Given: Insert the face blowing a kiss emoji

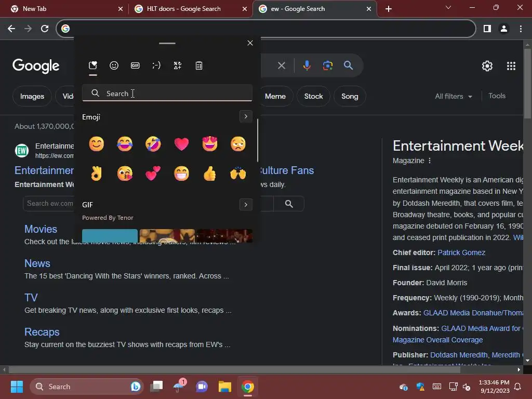Looking at the screenshot, I should 125,174.
